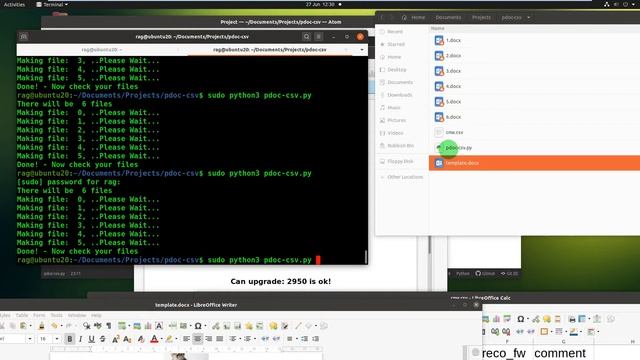The height and width of the screenshot is (360, 640).
Task: Click the terminal scrollbar
Action: pos(365,256)
